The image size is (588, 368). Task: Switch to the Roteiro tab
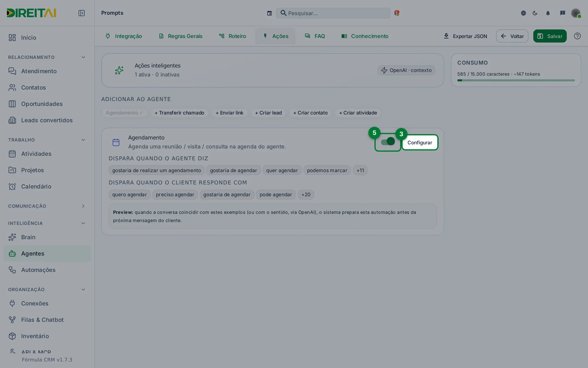point(232,36)
